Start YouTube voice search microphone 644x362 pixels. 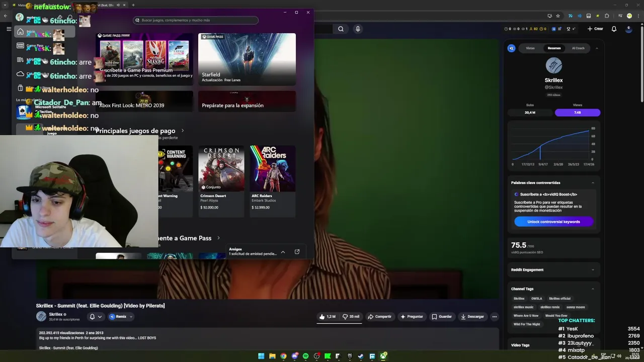[358, 29]
